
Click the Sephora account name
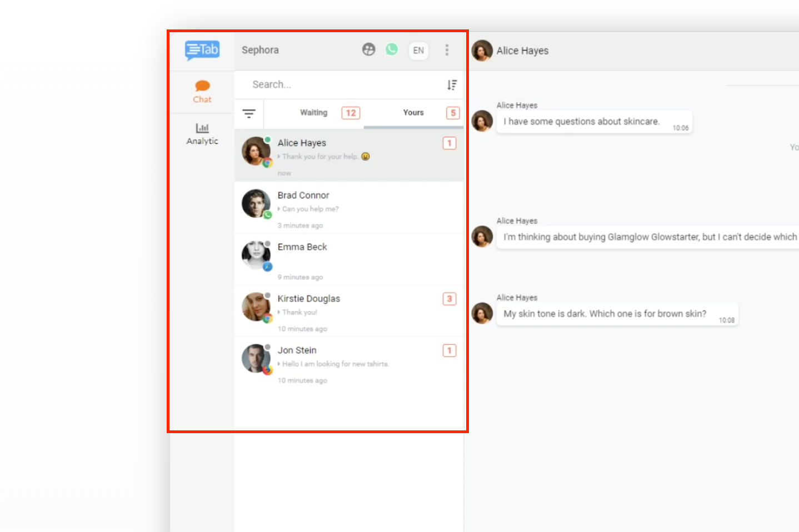(260, 50)
